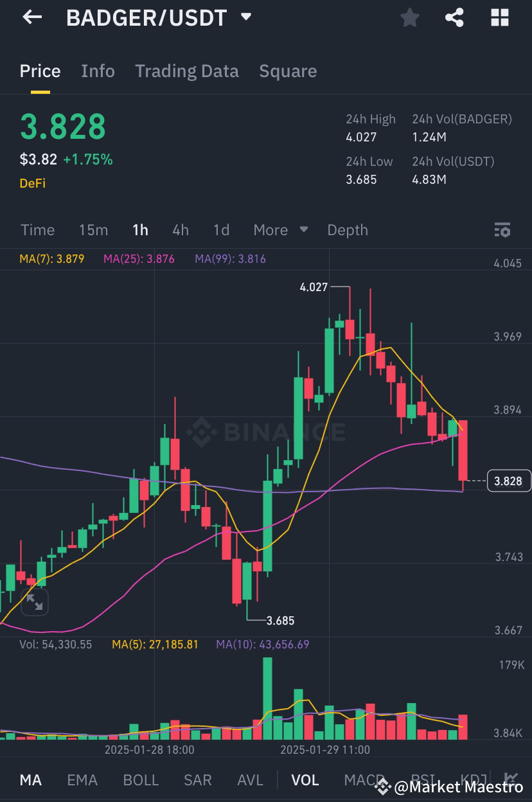
Task: Open the Square tab
Action: pos(288,71)
